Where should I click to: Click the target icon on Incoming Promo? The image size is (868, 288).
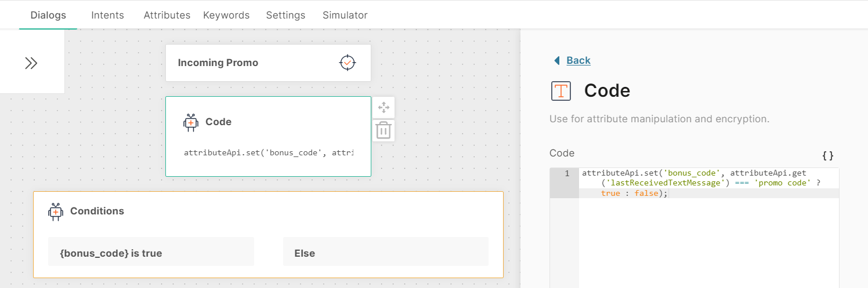click(x=347, y=63)
